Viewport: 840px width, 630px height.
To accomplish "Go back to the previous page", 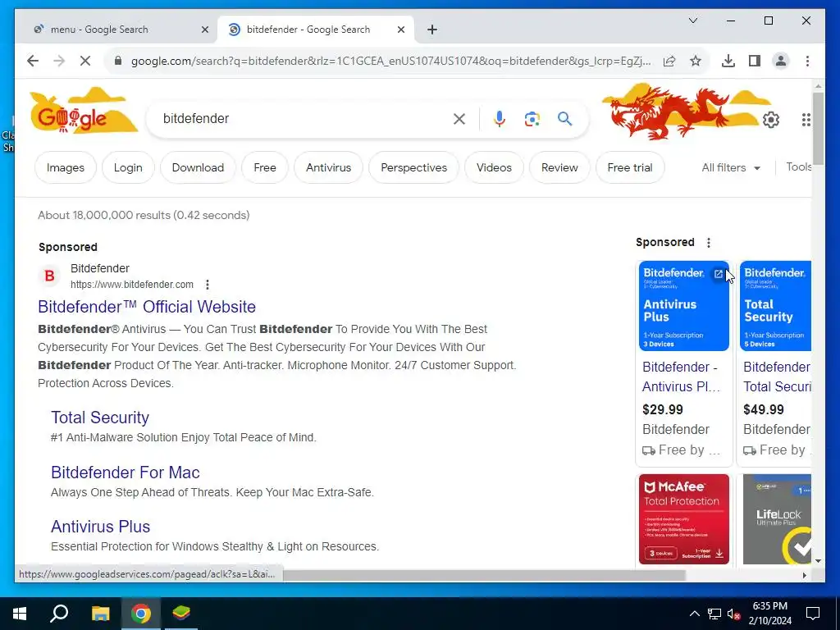I will [x=33, y=61].
